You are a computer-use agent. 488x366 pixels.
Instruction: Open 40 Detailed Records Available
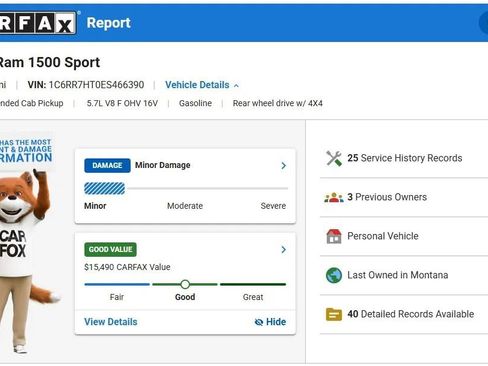click(404, 314)
